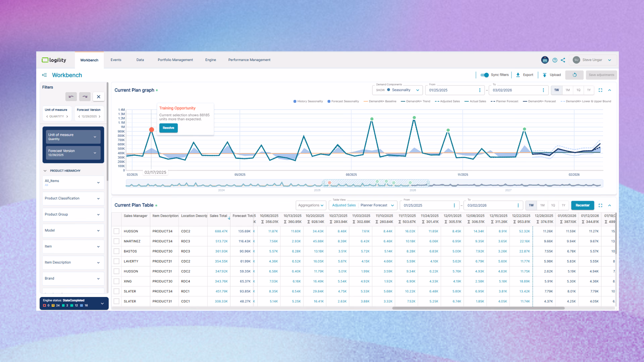Toggle the Sync filters switch
Screen dimensions: 644x362
(485, 75)
